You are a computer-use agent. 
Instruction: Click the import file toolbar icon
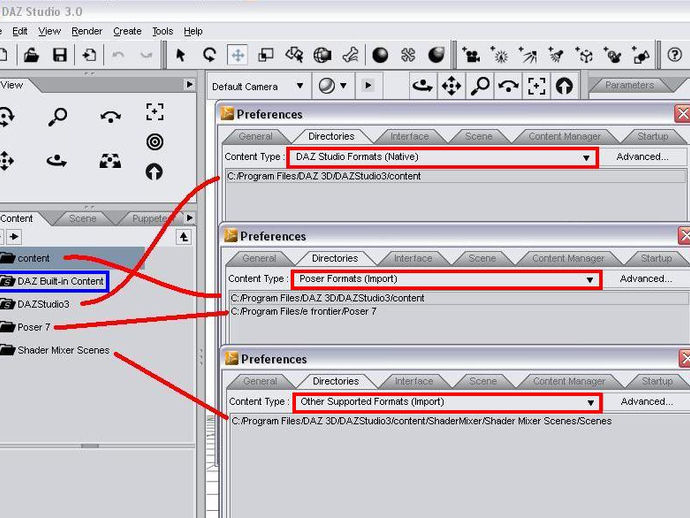tap(89, 55)
